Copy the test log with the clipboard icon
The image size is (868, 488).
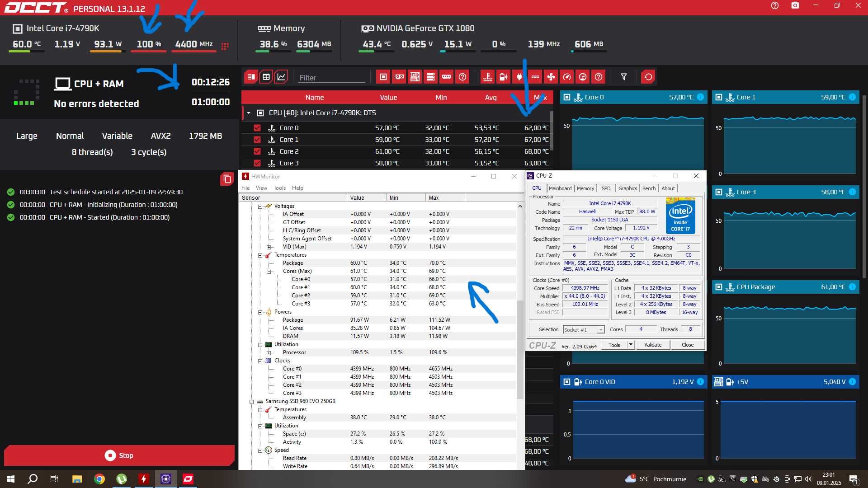point(226,179)
